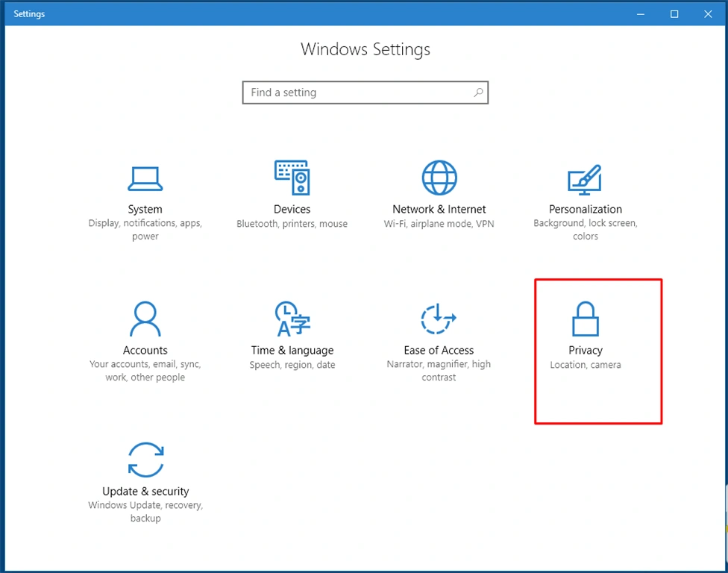This screenshot has width=728, height=573.
Task: Select the Devices category label
Action: pyautogui.click(x=292, y=210)
